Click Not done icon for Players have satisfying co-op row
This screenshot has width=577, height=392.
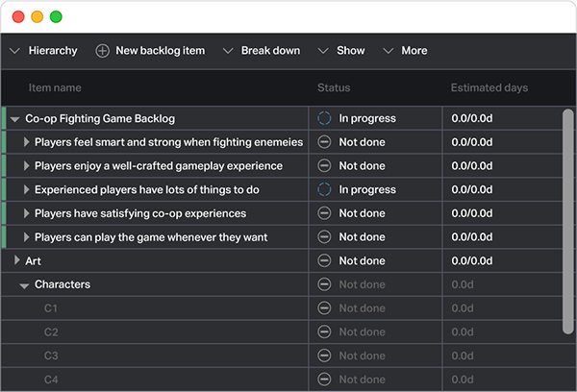[324, 213]
